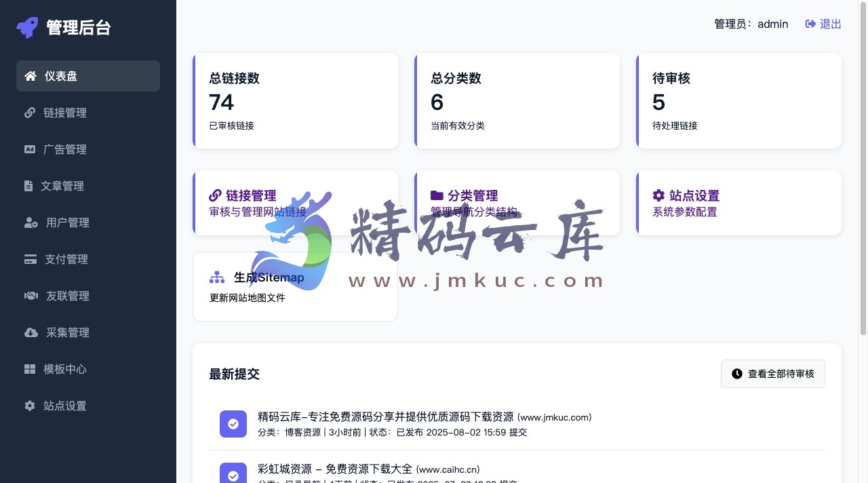Click the chain icon beside sidebar 链接管理
Image resolution: width=868 pixels, height=483 pixels.
30,113
